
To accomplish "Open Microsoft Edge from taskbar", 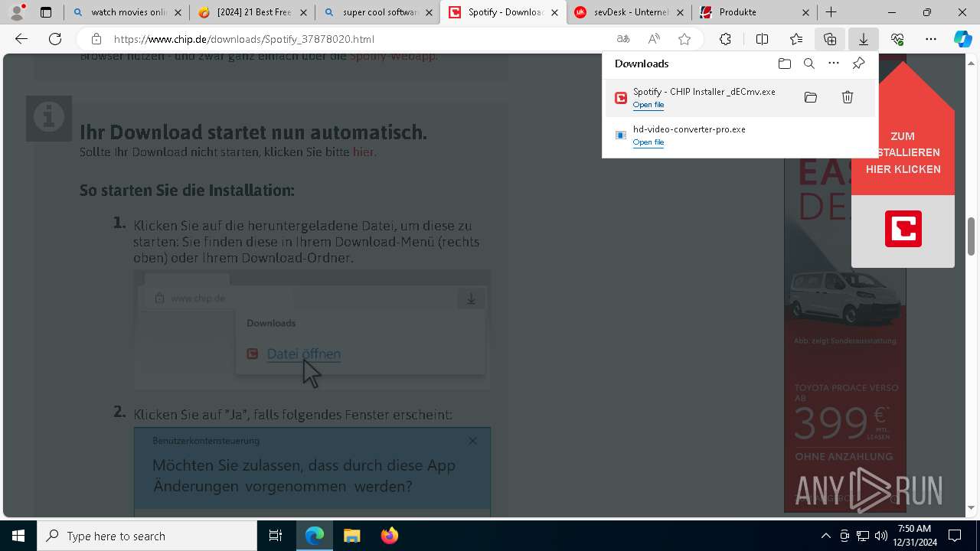I will [x=315, y=536].
